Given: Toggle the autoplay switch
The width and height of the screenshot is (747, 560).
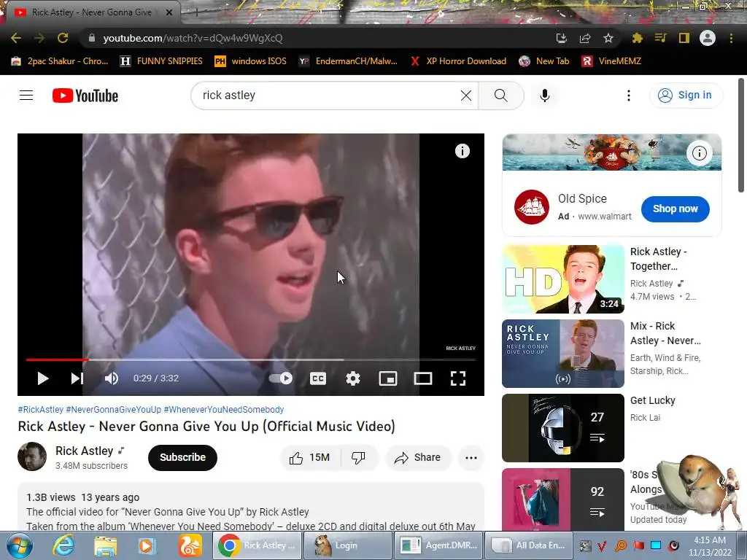Looking at the screenshot, I should click(x=281, y=378).
